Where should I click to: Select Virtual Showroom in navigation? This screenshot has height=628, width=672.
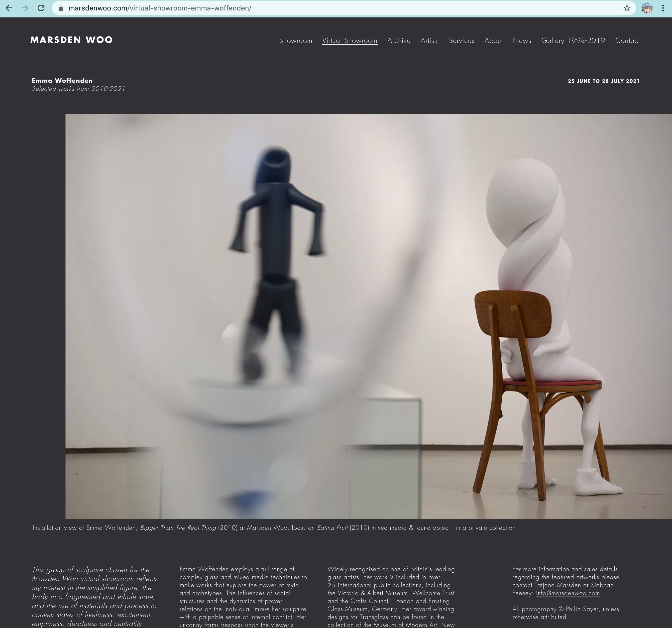[x=349, y=41]
